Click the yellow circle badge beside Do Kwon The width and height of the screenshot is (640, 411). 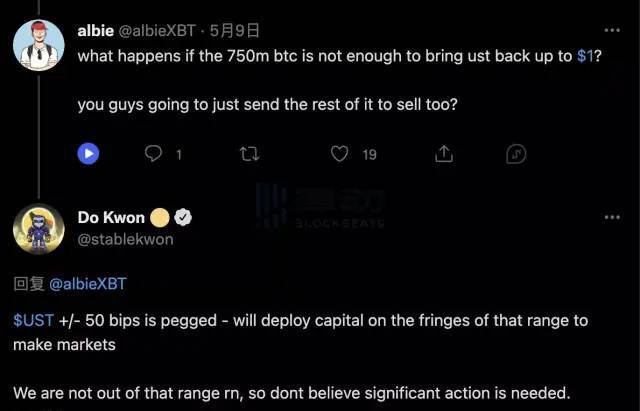[160, 218]
